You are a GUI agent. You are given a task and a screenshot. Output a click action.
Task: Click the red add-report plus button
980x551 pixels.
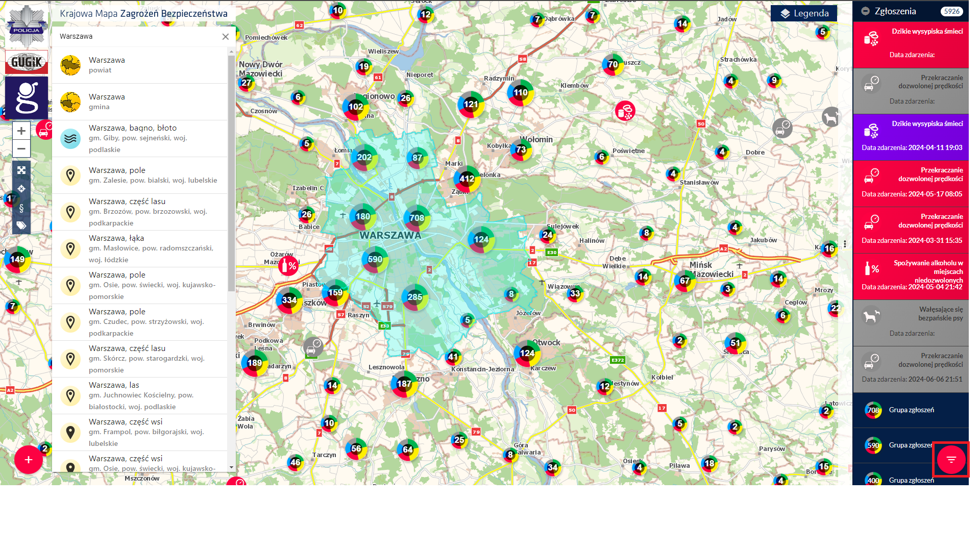[29, 460]
